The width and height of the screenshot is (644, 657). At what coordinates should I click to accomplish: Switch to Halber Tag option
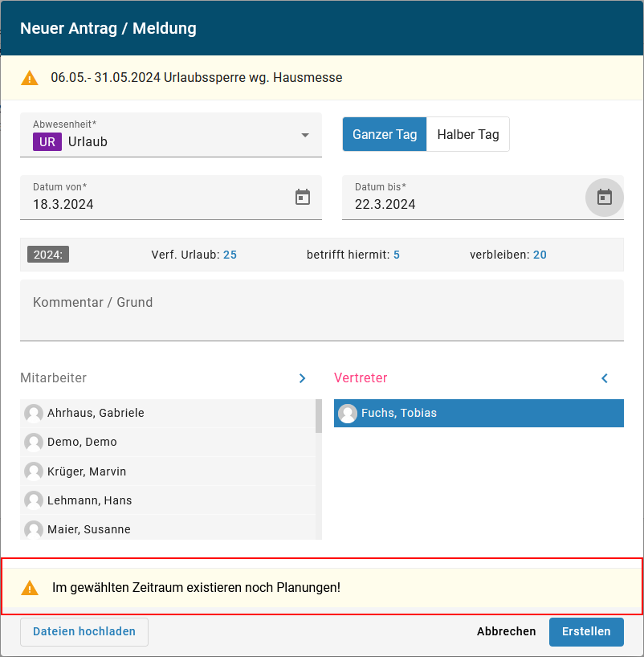tap(468, 134)
